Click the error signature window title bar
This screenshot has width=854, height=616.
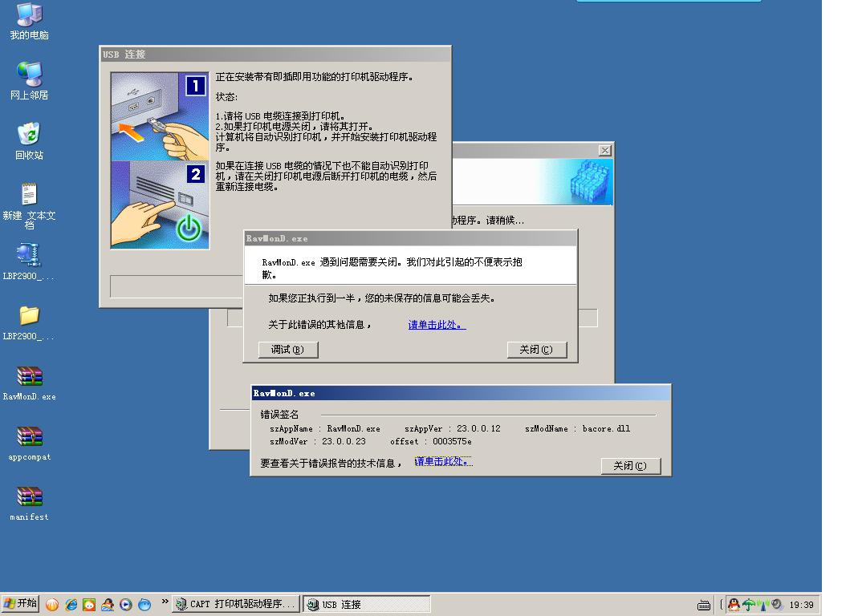click(x=461, y=393)
